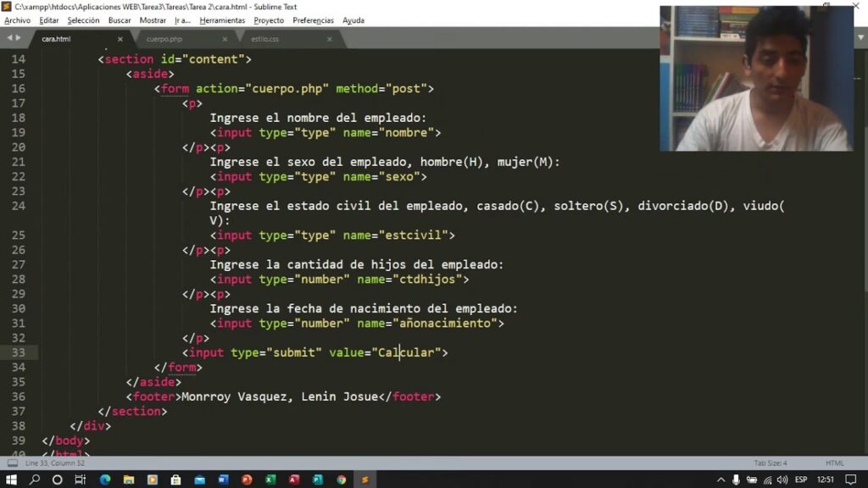Screen dimensions: 868x488
Task: Open PowerPoint from the taskbar
Action: (247, 480)
